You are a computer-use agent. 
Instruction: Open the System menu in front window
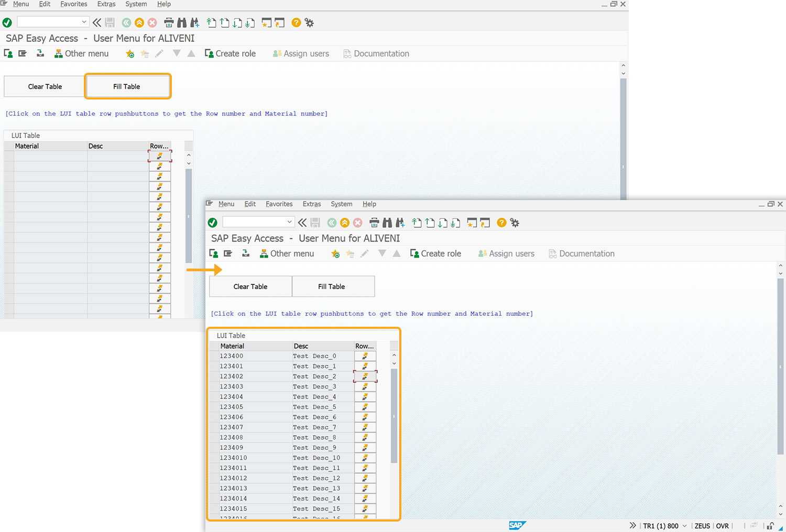(x=342, y=204)
